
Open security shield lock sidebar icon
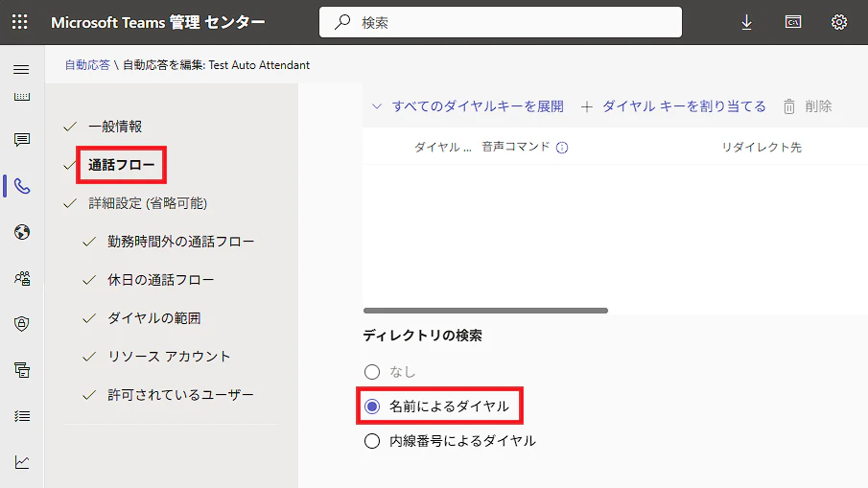coord(22,324)
